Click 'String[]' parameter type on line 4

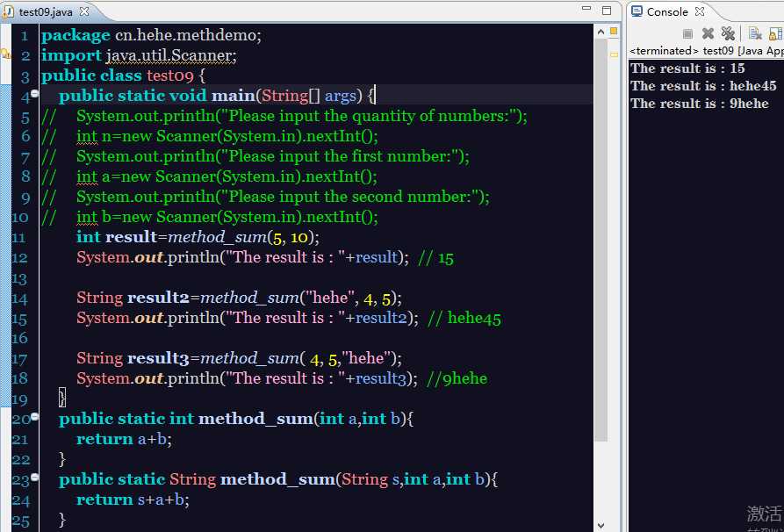(x=291, y=96)
